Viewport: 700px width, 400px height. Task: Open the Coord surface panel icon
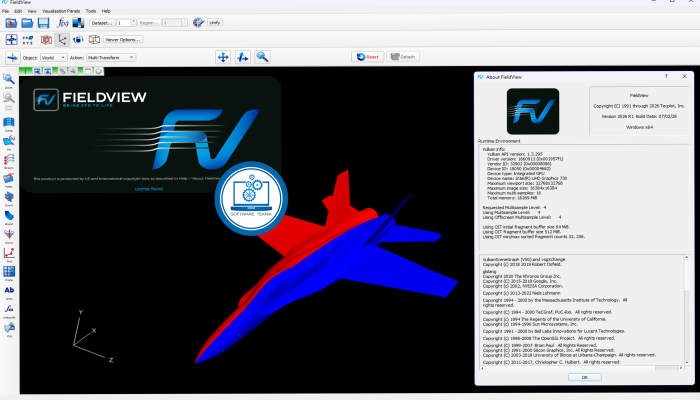coord(8,199)
